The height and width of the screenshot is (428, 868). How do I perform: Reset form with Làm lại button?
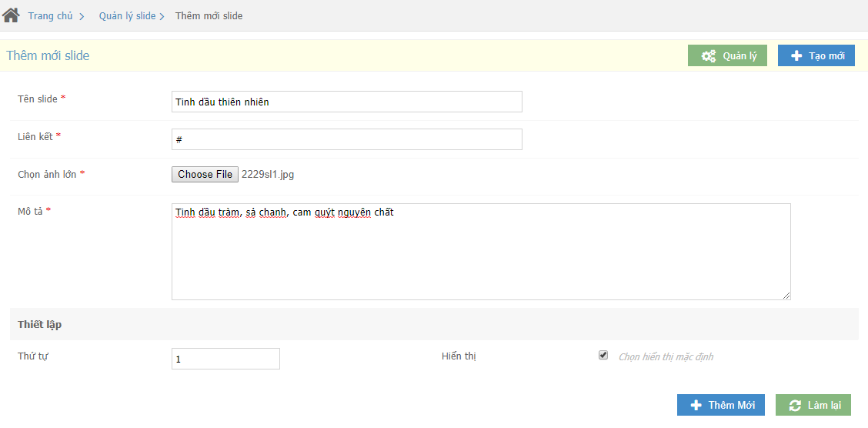click(813, 406)
